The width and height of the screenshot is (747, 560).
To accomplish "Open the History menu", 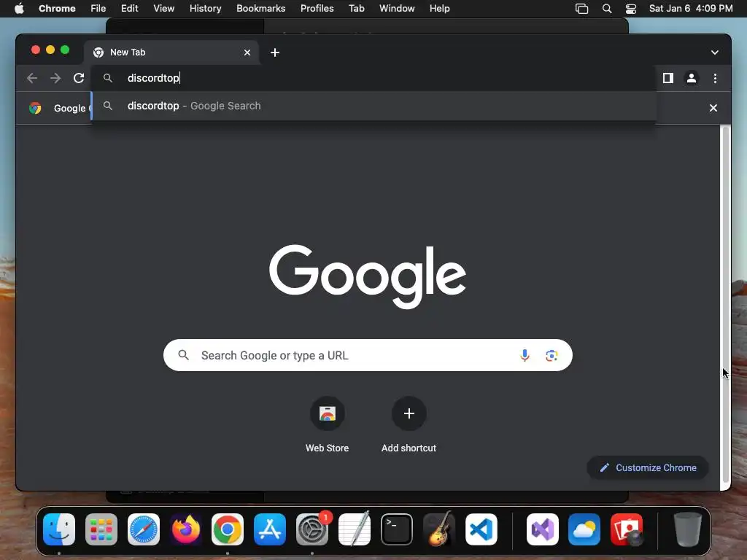I will tap(205, 9).
